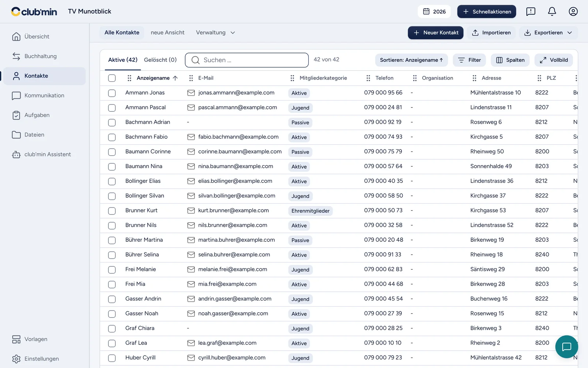Screen dimensions: 588x368
Task: Open the Filter options
Action: [469, 60]
